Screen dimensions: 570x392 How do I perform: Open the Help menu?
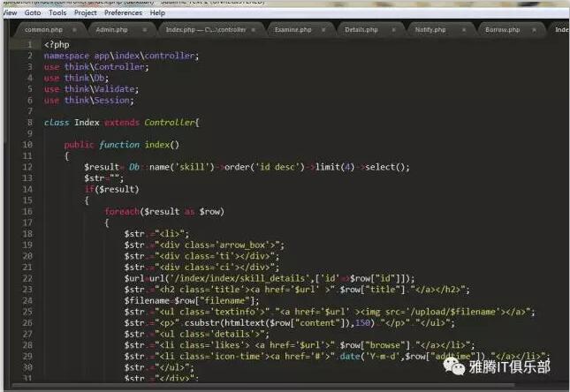click(x=157, y=13)
